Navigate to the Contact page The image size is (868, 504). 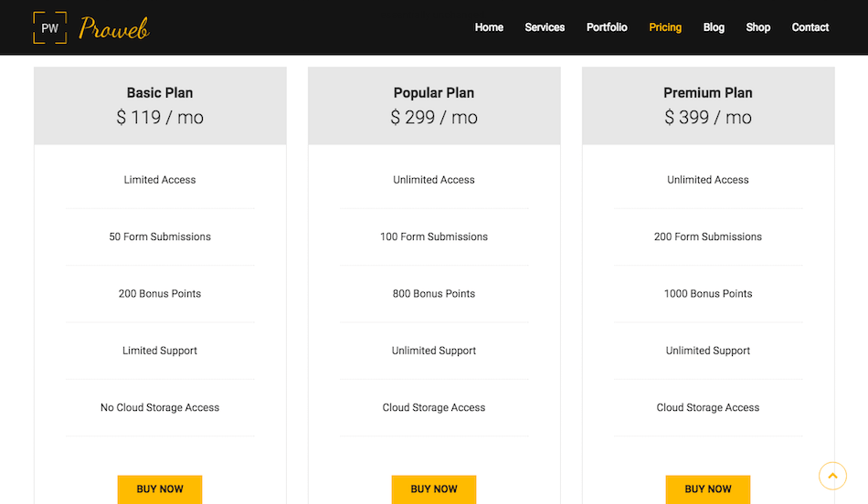coord(810,27)
